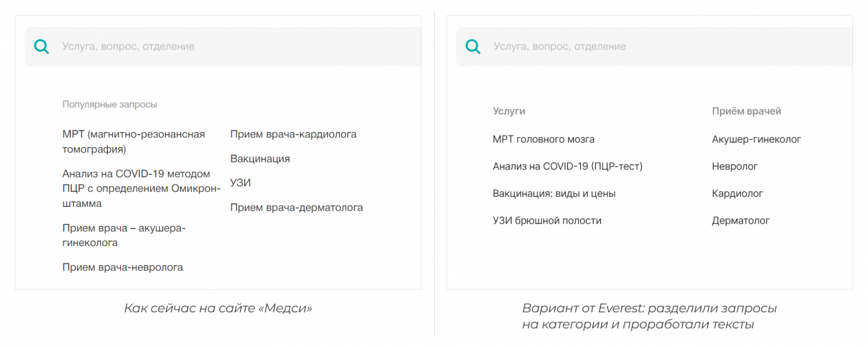Select Акушер-гинеколог doctor link
This screenshot has width=868, height=347.
pos(756,140)
